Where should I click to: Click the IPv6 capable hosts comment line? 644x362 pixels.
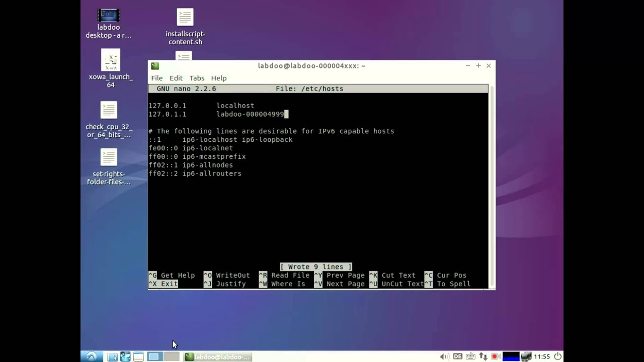(x=271, y=131)
